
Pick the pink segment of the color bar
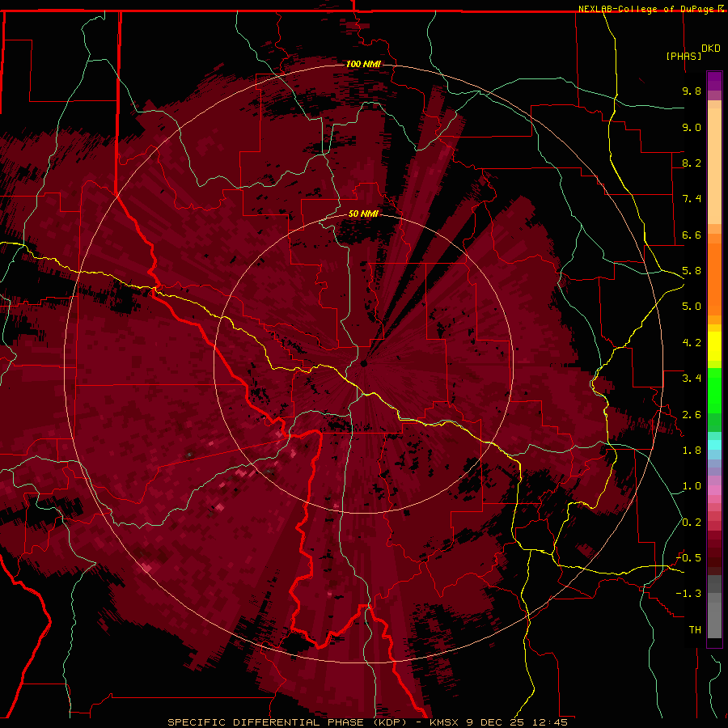(714, 490)
